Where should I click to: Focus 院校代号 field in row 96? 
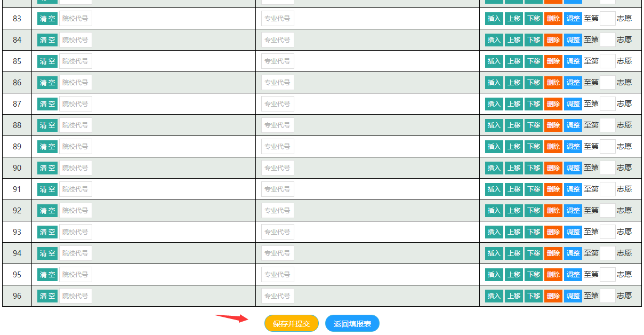click(x=76, y=296)
